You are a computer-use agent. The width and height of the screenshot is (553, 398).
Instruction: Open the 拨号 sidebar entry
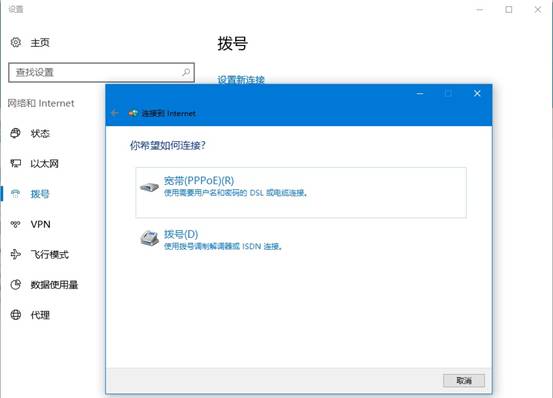(x=40, y=194)
